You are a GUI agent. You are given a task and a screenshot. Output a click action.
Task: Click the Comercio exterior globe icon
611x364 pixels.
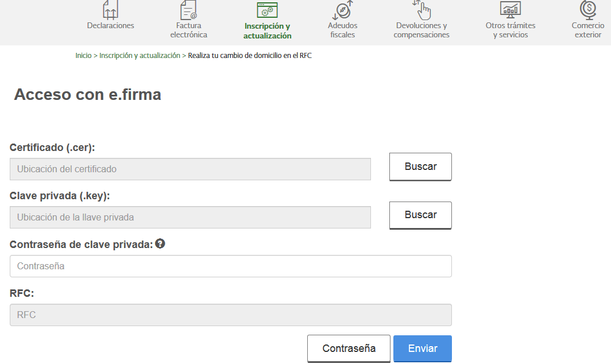(x=588, y=10)
